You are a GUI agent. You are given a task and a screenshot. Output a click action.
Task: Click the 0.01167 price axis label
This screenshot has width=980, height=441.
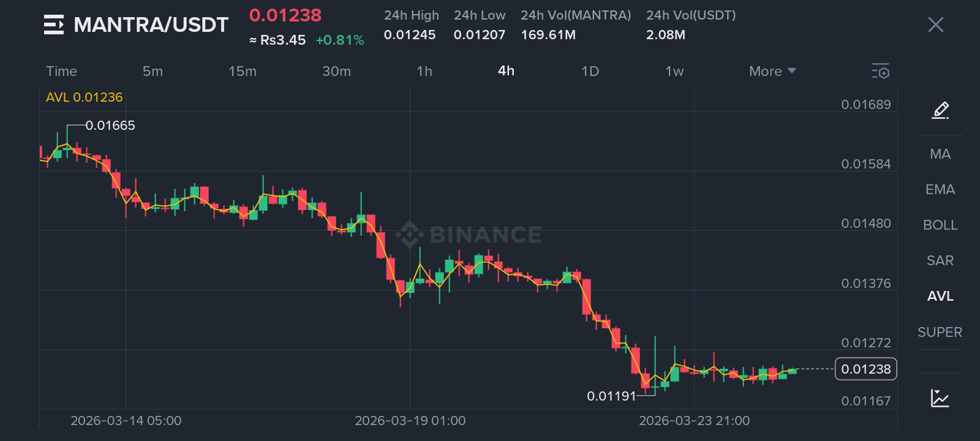866,401
